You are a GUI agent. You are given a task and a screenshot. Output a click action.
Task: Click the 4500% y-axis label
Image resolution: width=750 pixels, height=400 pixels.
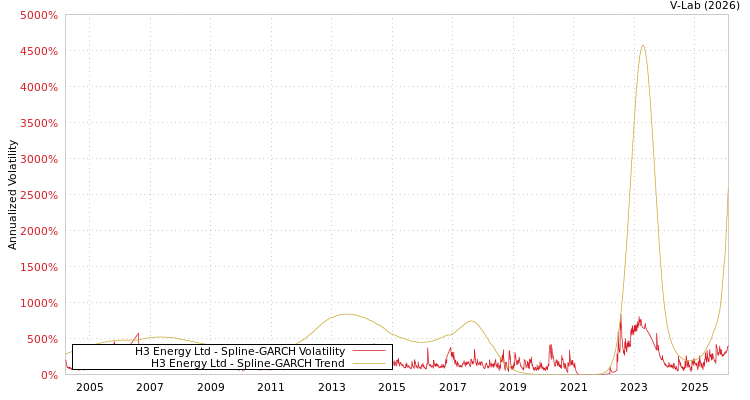[x=39, y=51]
